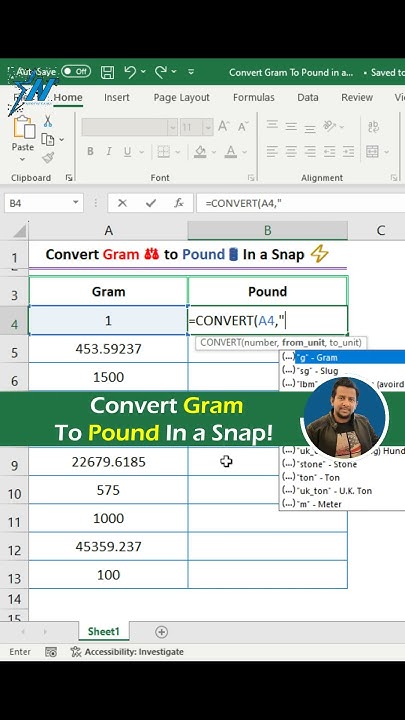Open the Fill Color dropdown arrow
Image resolution: width=405 pixels, height=720 pixels.
(213, 152)
